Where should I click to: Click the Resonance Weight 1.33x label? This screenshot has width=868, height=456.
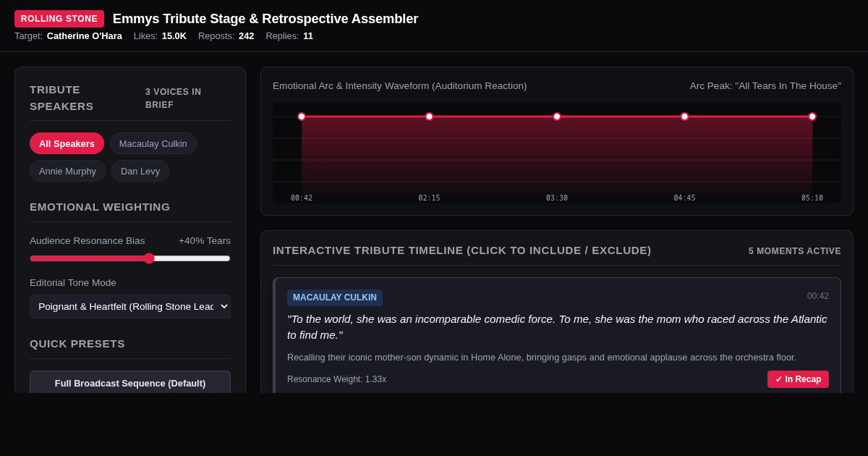point(336,379)
